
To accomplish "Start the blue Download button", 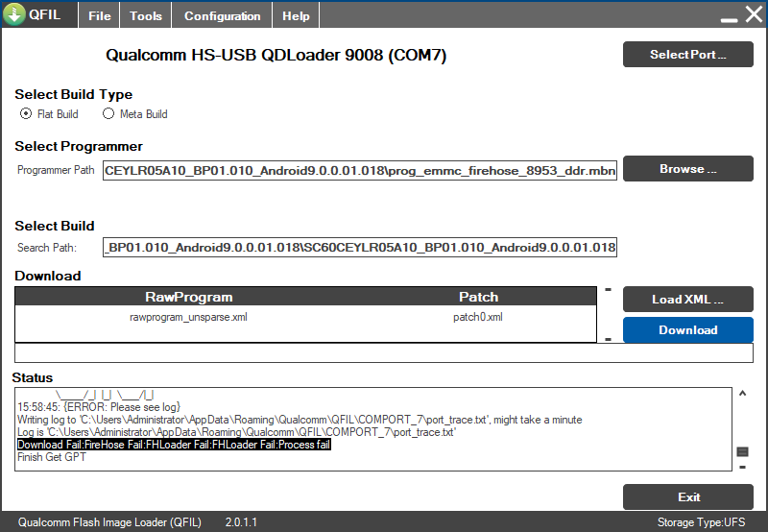I will pos(687,329).
